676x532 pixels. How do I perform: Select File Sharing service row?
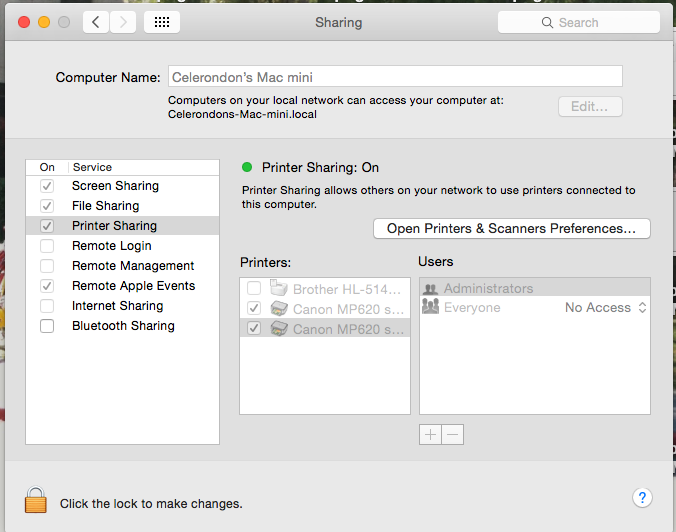coord(122,206)
